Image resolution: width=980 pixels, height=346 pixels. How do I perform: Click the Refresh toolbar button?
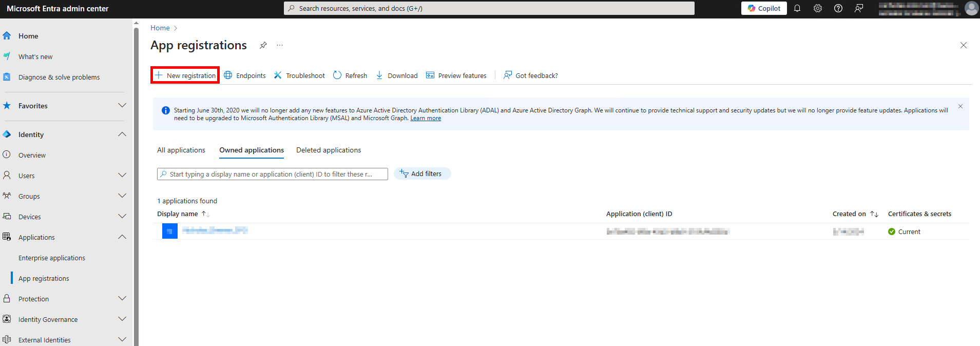click(350, 75)
